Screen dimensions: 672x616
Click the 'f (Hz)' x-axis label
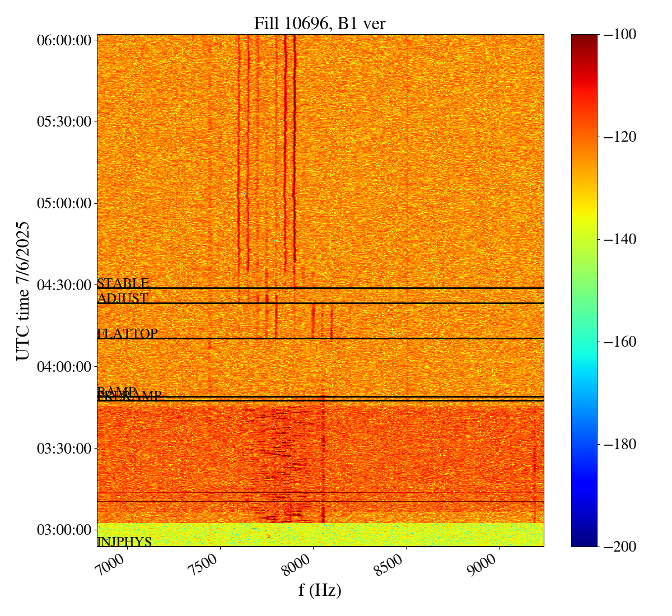[320, 590]
